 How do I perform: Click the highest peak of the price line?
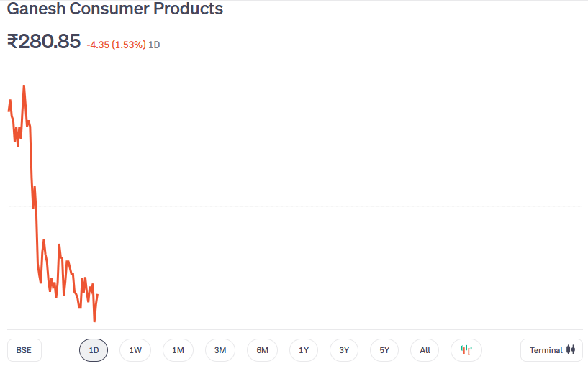[24, 86]
